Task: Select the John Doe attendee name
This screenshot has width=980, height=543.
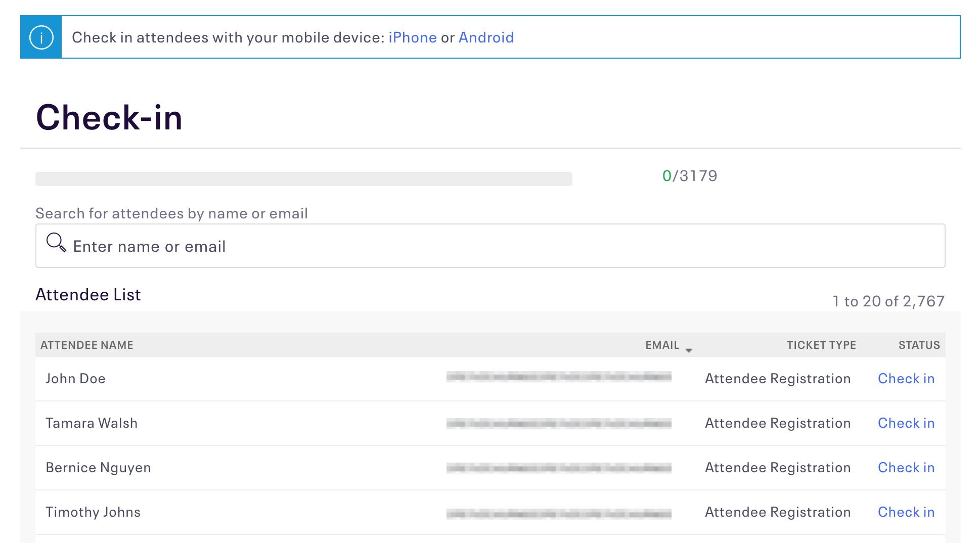Action: [x=75, y=379]
